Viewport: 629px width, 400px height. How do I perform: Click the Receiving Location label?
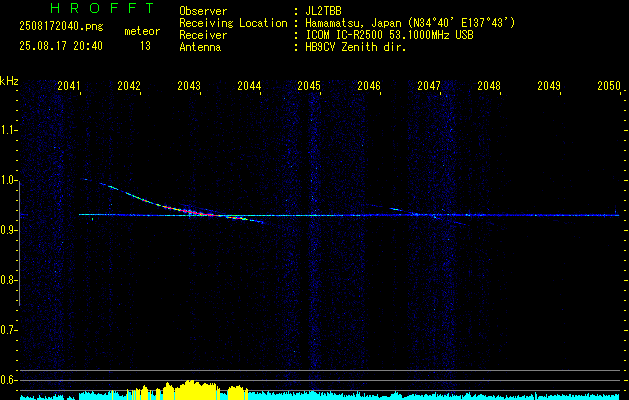[233, 23]
